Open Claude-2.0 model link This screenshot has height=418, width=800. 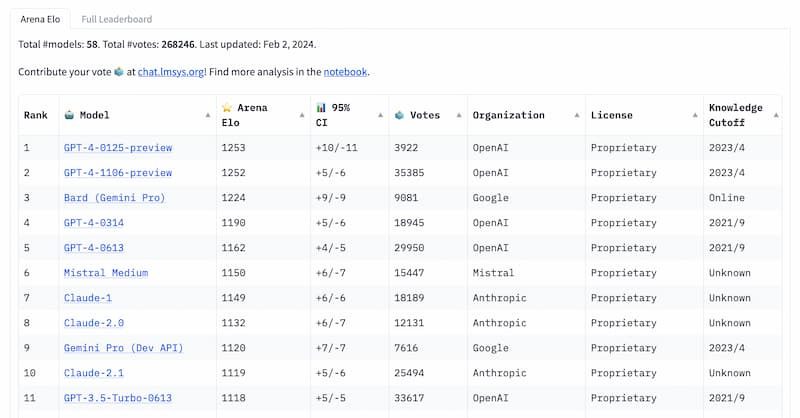tap(94, 323)
